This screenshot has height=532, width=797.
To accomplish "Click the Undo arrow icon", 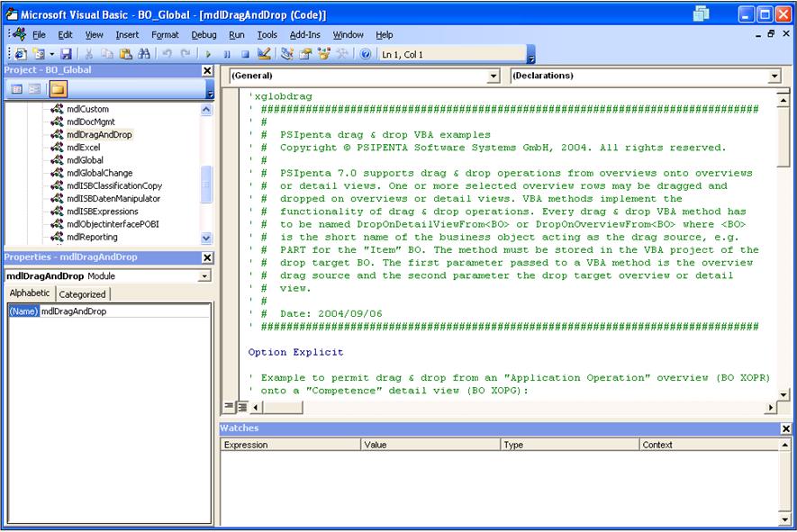I will point(167,54).
